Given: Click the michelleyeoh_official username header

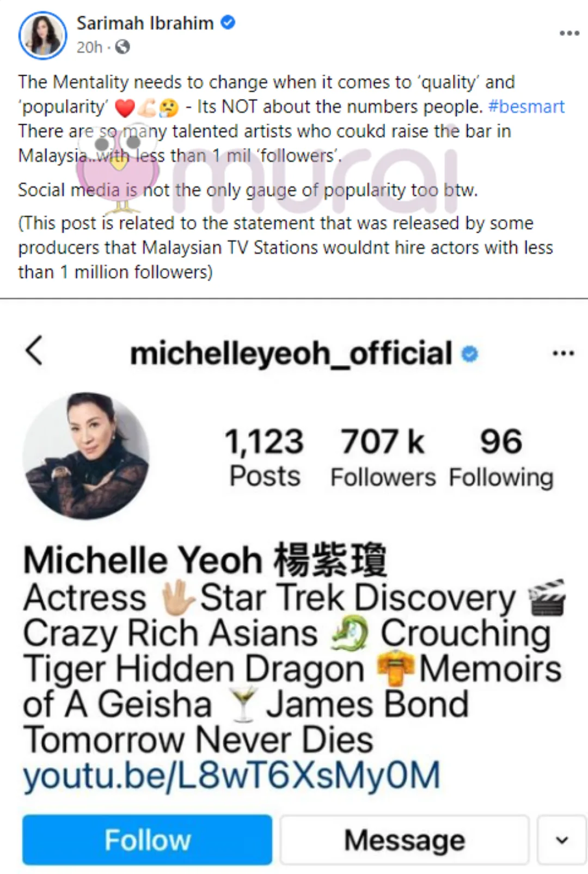Looking at the screenshot, I should [291, 353].
